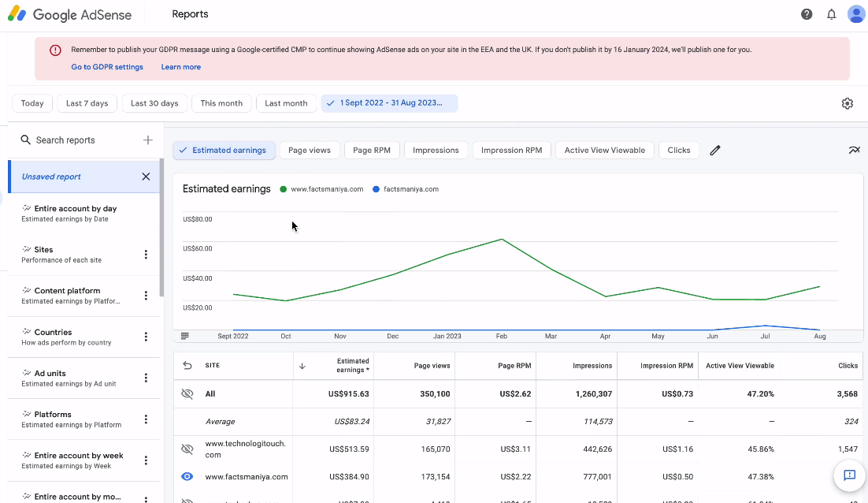Select the Last 7 days filter
Screen dimensions: 868x503
87,103
